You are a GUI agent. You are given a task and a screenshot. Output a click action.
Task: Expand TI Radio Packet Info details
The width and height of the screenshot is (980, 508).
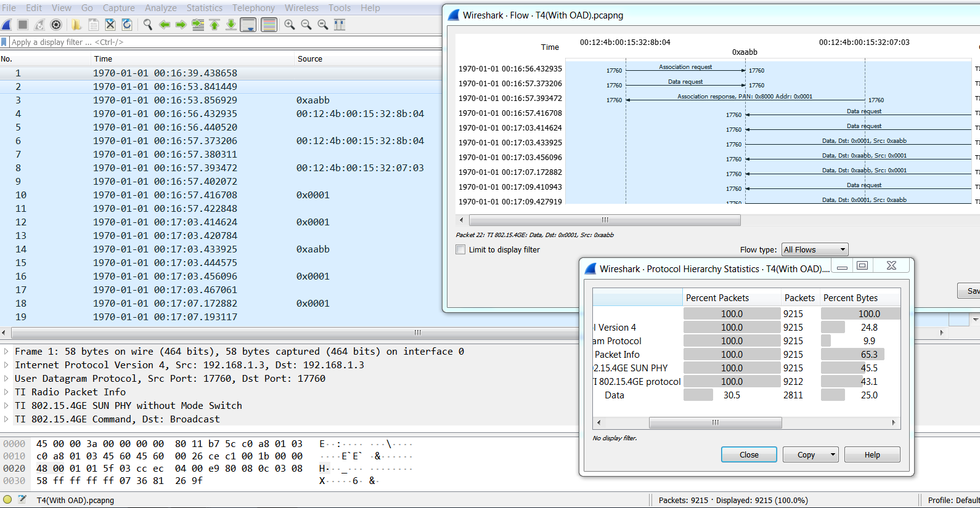pos(6,392)
